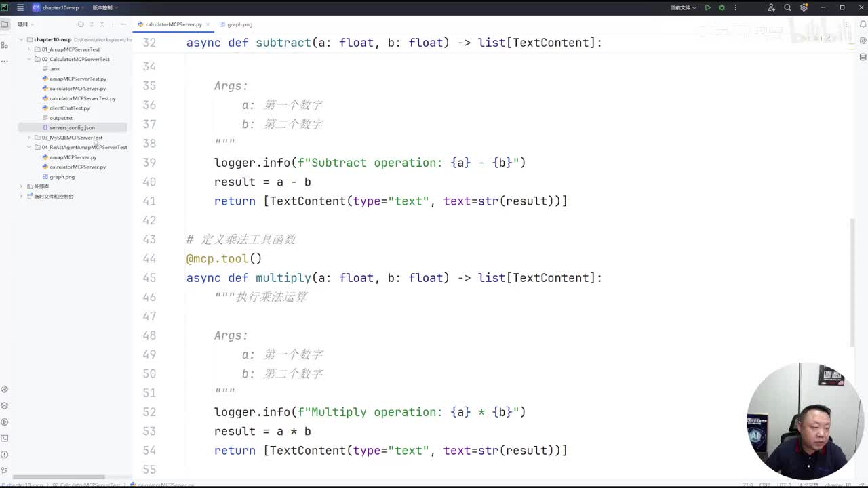The height and width of the screenshot is (488, 868).
Task: Open the Git tool window icon
Action: click(5, 471)
